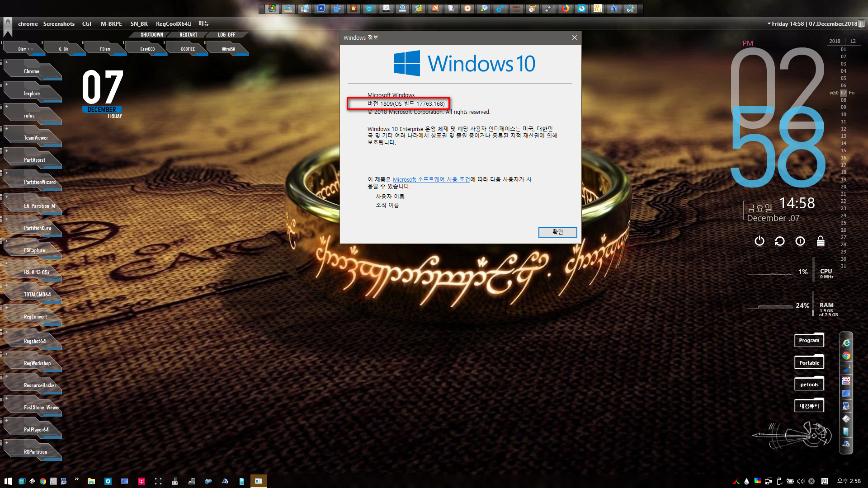Click the LOG OFF tab button

click(x=226, y=35)
